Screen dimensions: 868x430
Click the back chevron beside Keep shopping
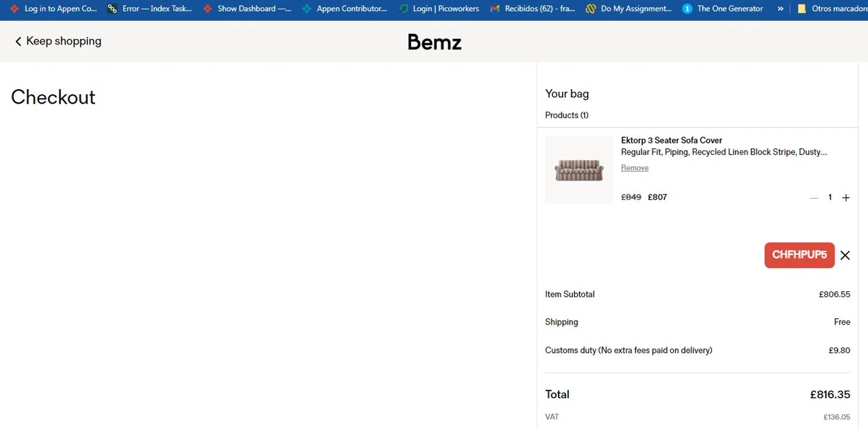[18, 41]
